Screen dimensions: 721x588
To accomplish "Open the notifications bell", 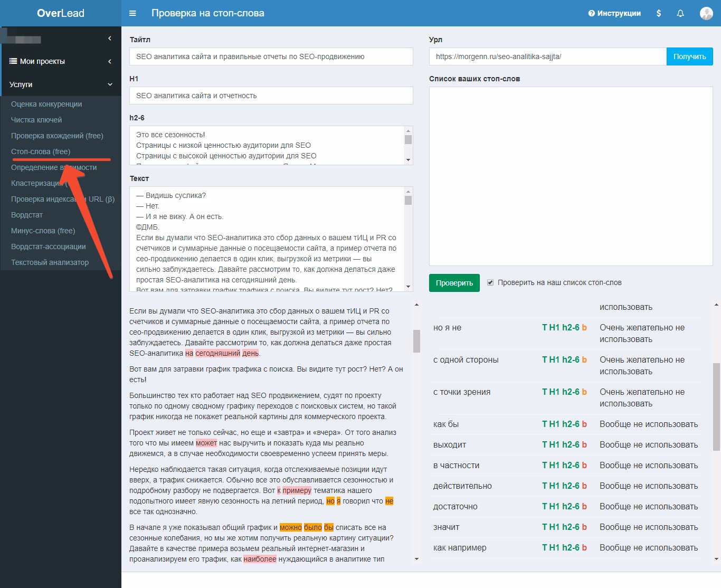I will (x=680, y=13).
